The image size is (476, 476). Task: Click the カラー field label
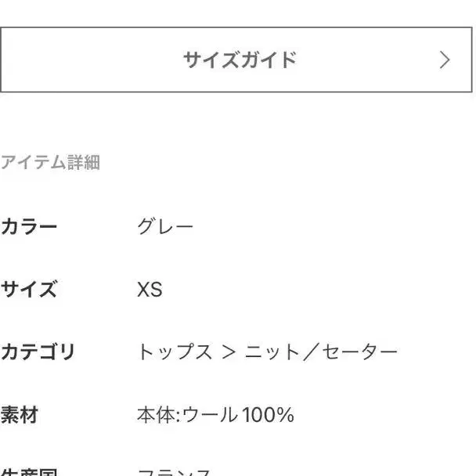[x=29, y=228]
